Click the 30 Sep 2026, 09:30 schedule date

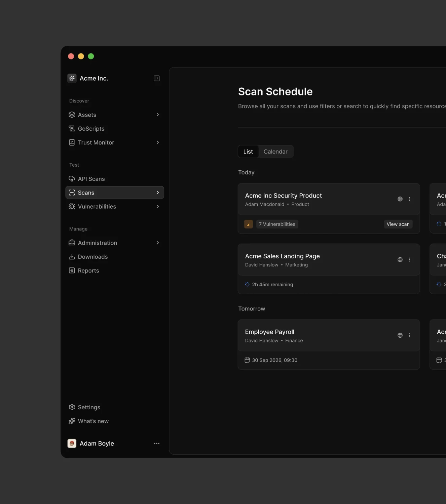click(x=271, y=360)
